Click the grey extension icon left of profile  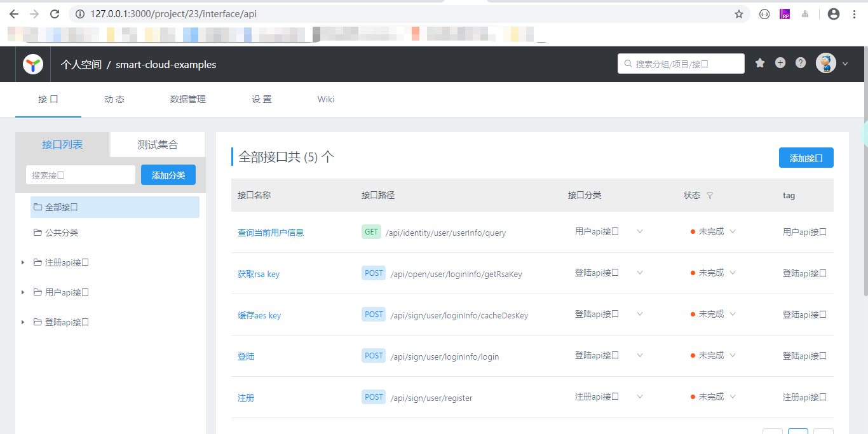click(x=805, y=14)
